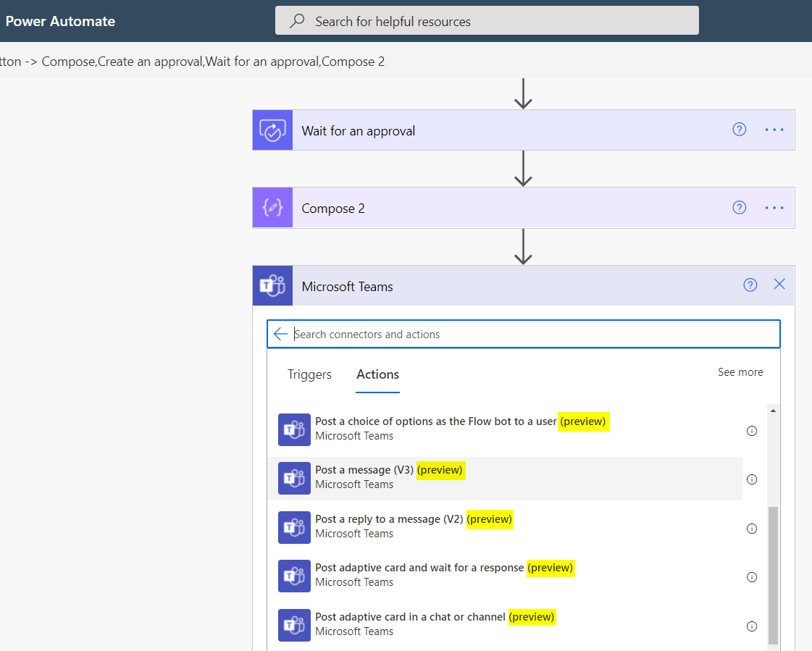
Task: Open help for Compose 2 action
Action: click(739, 208)
